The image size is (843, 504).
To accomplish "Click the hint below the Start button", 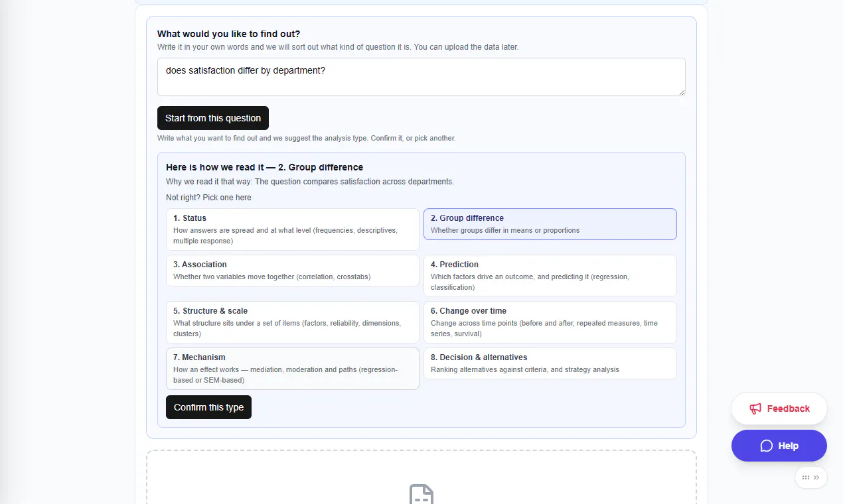I will [307, 139].
